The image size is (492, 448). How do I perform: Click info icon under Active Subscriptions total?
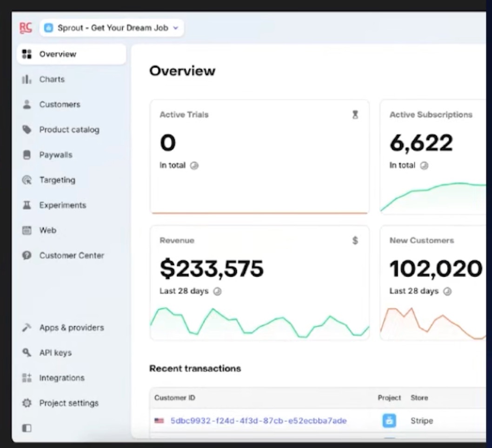coord(424,165)
